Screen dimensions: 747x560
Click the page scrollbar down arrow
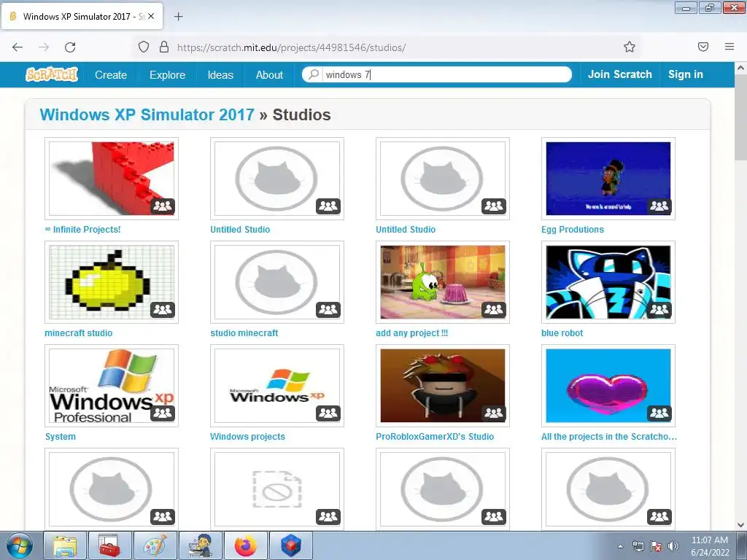(741, 525)
